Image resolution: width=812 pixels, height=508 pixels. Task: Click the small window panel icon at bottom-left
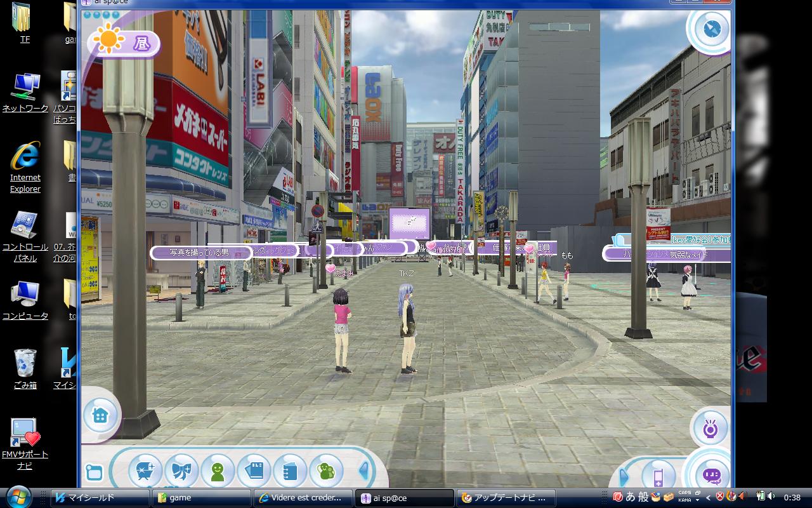(x=94, y=472)
